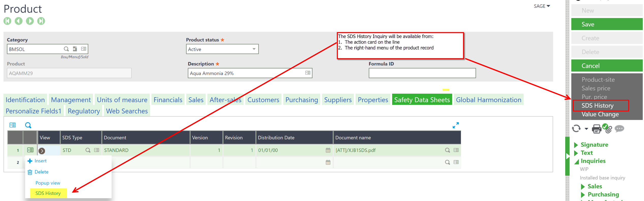
Task: Navigate to the next product record
Action: pos(30,21)
